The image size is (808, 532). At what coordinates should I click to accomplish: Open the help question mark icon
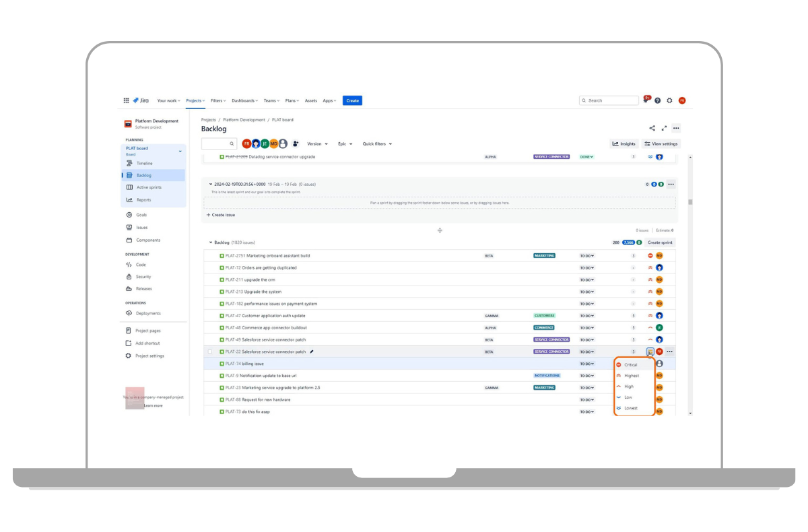coord(657,100)
